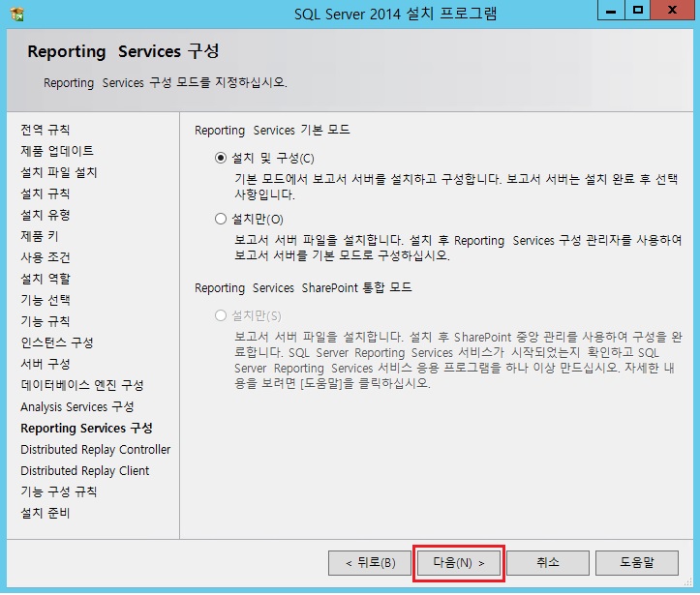Click the 인스턴스 구성 step
This screenshot has width=700, height=595.
point(57,342)
